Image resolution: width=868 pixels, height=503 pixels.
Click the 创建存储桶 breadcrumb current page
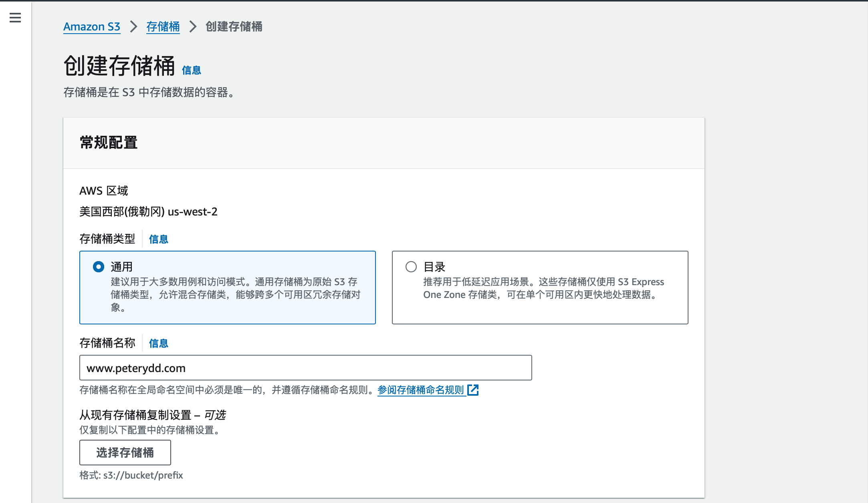point(234,27)
